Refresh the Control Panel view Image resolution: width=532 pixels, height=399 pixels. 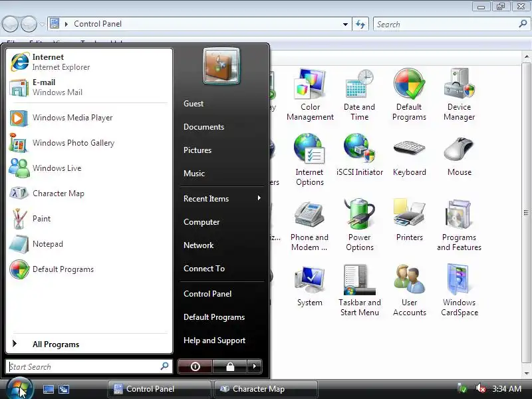point(360,25)
